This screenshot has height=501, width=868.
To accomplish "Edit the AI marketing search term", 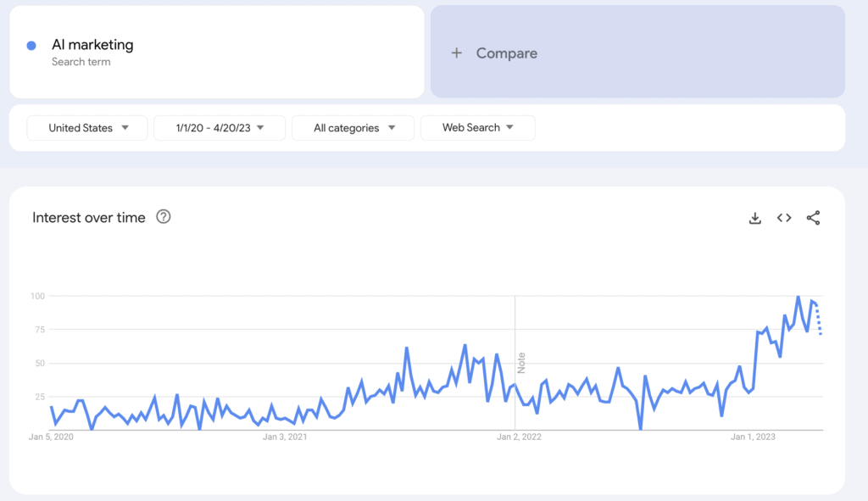I will [x=92, y=45].
